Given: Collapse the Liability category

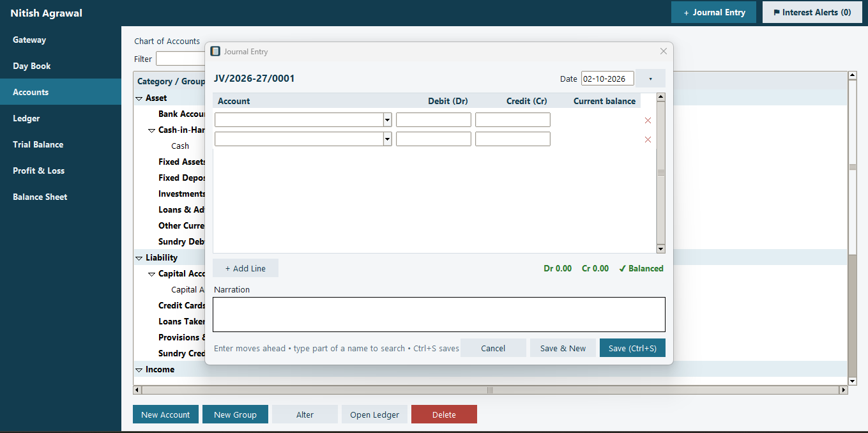Looking at the screenshot, I should (x=139, y=258).
